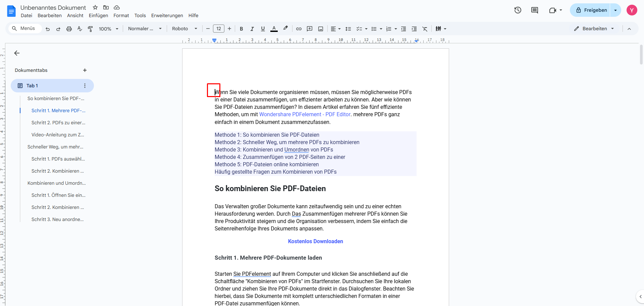Viewport: 644px width, 306px height.
Task: Print the document via printer icon
Action: (69, 29)
